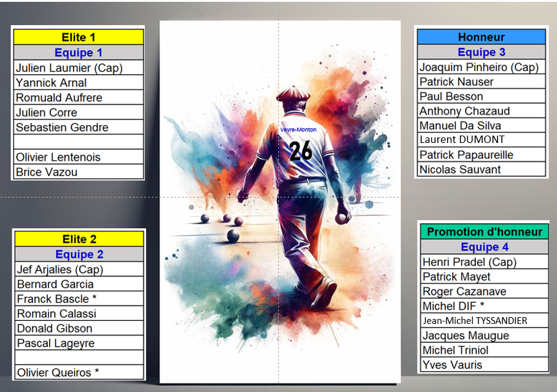The image size is (557, 392).
Task: Click on Jacques Maugue
Action: pos(485,335)
